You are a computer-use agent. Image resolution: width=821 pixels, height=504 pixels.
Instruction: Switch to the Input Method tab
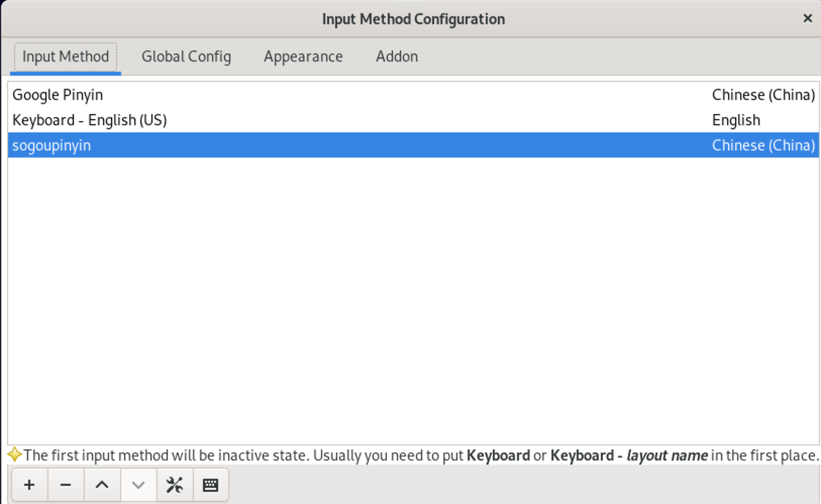coord(66,57)
